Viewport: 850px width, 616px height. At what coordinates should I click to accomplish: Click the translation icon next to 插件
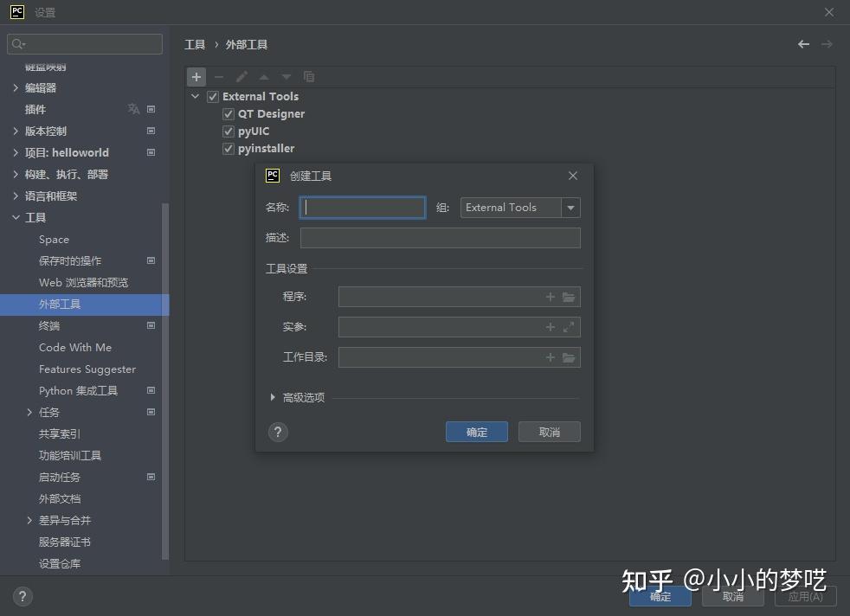133,109
